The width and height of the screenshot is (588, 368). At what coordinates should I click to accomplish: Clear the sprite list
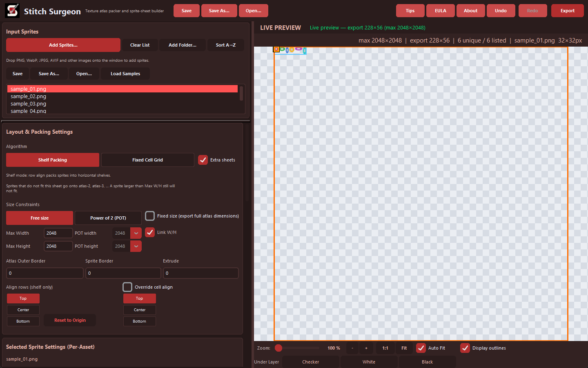pos(140,45)
